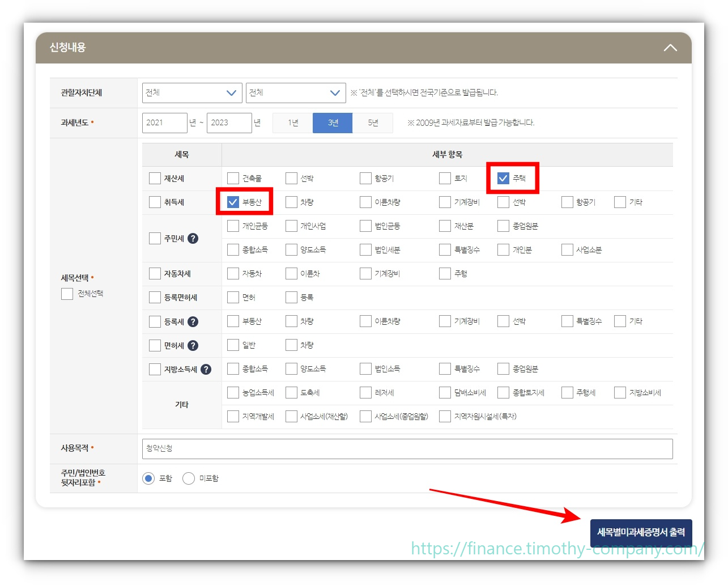Check 양도소득 in the 지방소득세 row
Image resolution: width=728 pixels, height=585 pixels.
coord(291,369)
